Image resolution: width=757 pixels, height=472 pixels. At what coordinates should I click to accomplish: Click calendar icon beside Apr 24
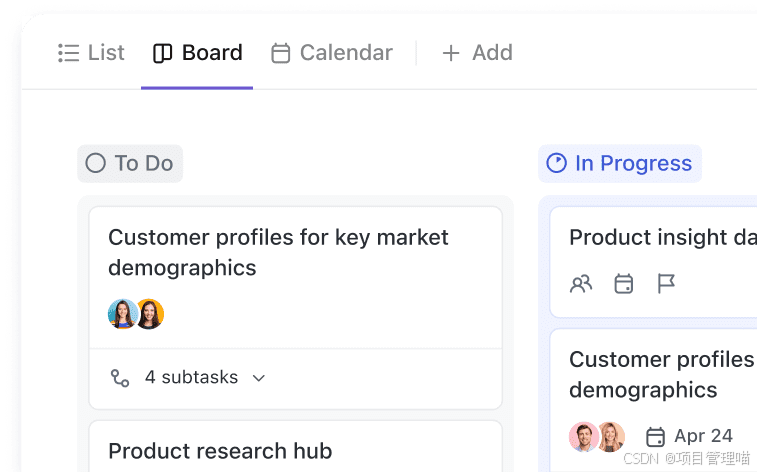point(655,437)
